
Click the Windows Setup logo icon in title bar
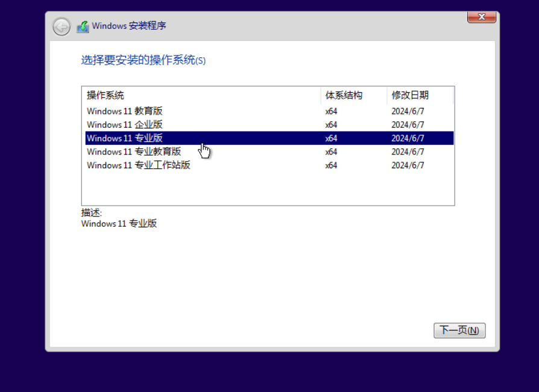click(x=83, y=26)
